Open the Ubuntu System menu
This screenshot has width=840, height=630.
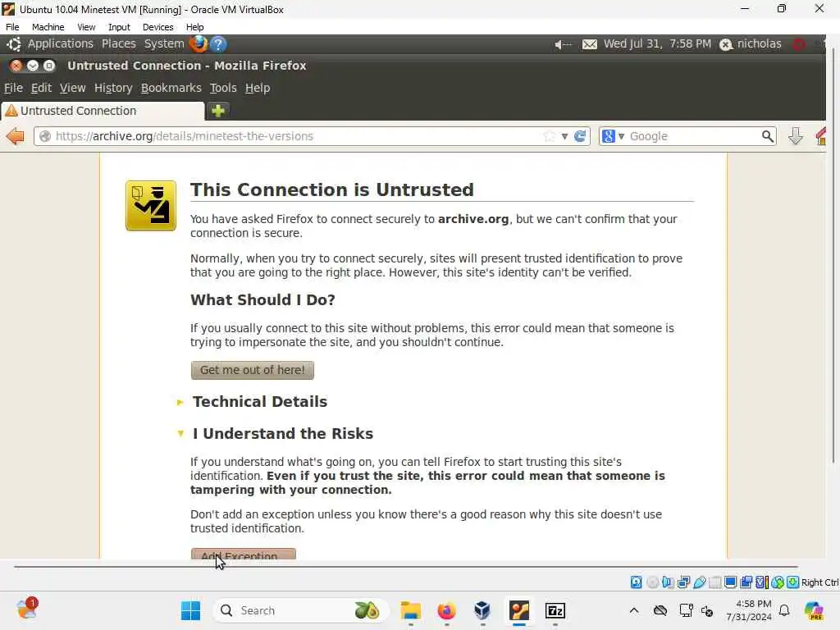(164, 44)
